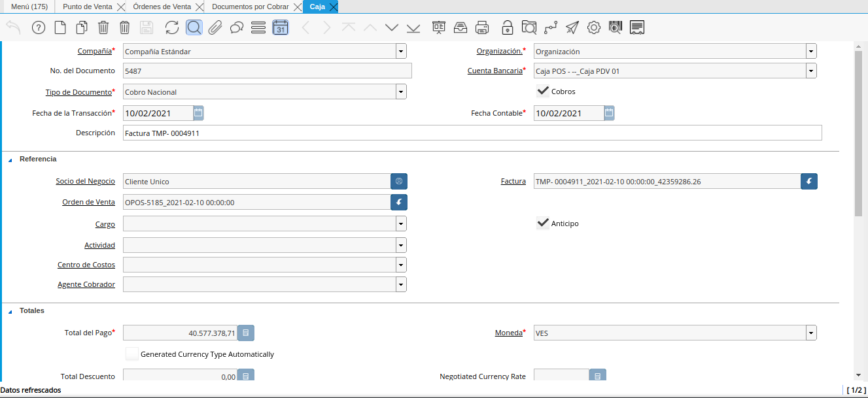Open the Organización dropdown
Screen dimensions: 868x398
click(811, 51)
